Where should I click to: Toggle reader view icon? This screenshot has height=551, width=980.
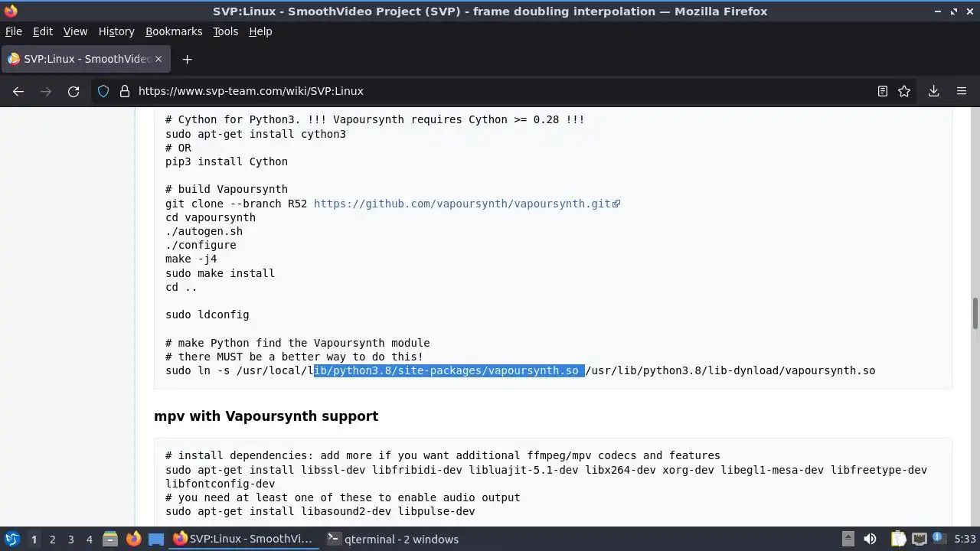coord(882,91)
